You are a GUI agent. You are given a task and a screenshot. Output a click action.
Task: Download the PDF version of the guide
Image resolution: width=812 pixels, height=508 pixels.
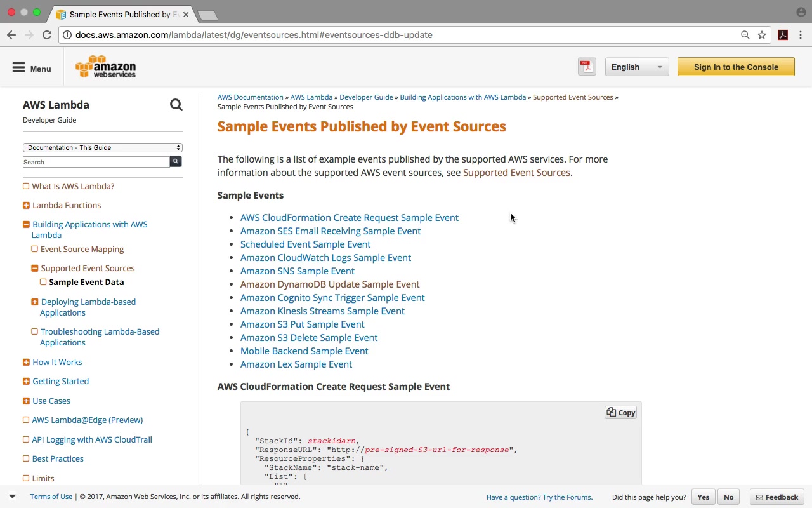587,67
